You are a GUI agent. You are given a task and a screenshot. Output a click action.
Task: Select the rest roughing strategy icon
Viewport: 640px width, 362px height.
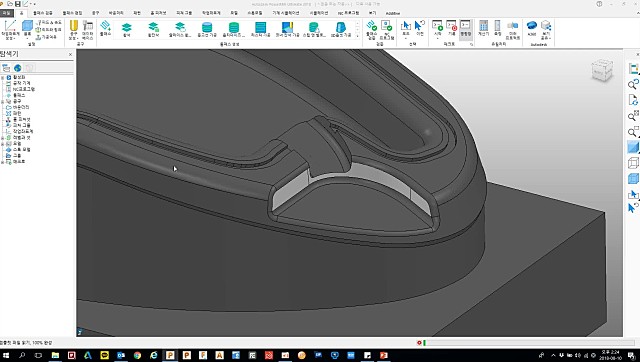[x=153, y=27]
